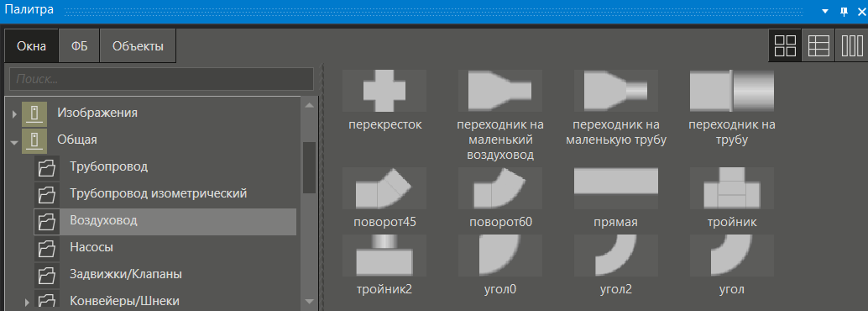Viewport: 868px width, 311px height.
Task: Select the Изображения library label
Action: pos(97,113)
